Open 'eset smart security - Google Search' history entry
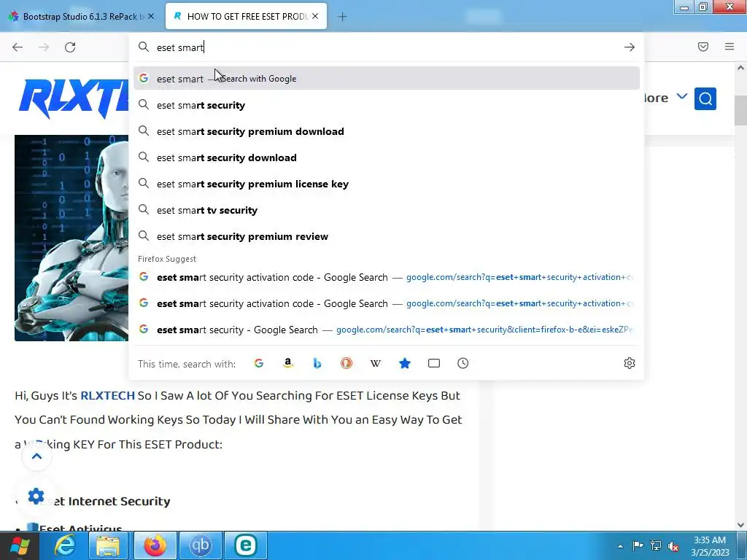747x560 pixels. coord(387,330)
